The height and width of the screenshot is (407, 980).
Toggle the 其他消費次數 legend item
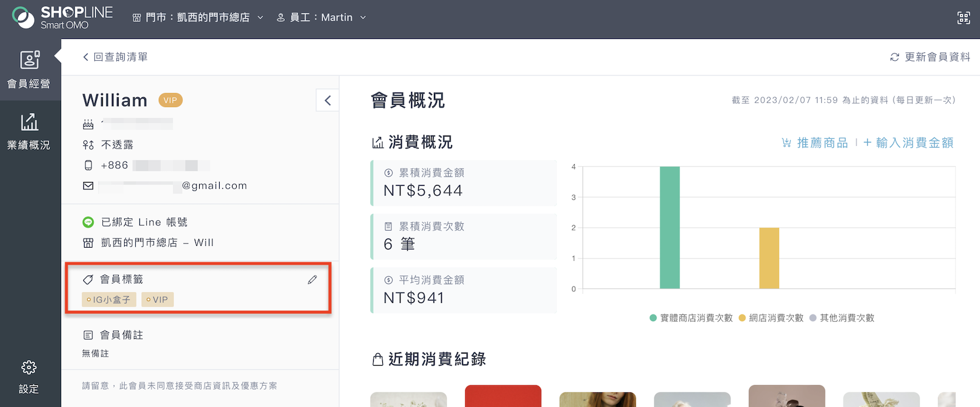point(842,318)
